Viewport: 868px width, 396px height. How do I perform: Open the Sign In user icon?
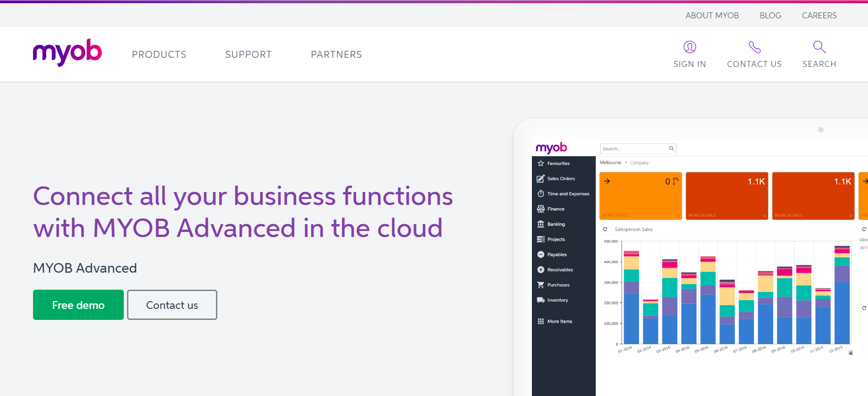[x=690, y=47]
